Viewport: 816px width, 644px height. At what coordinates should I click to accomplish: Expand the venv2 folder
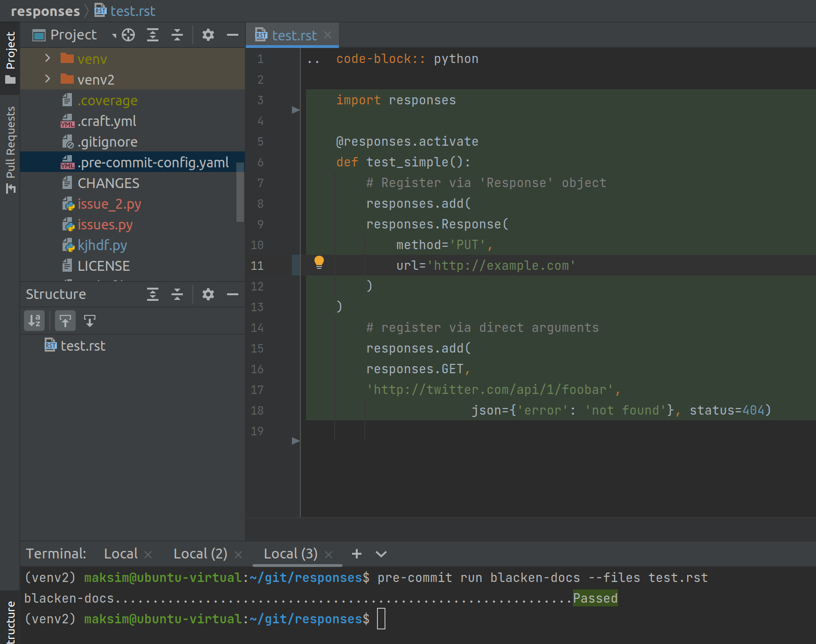click(47, 79)
